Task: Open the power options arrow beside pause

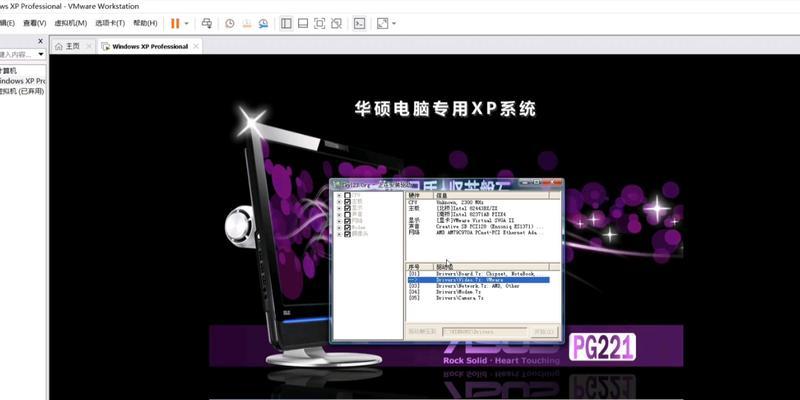Action: (186, 23)
